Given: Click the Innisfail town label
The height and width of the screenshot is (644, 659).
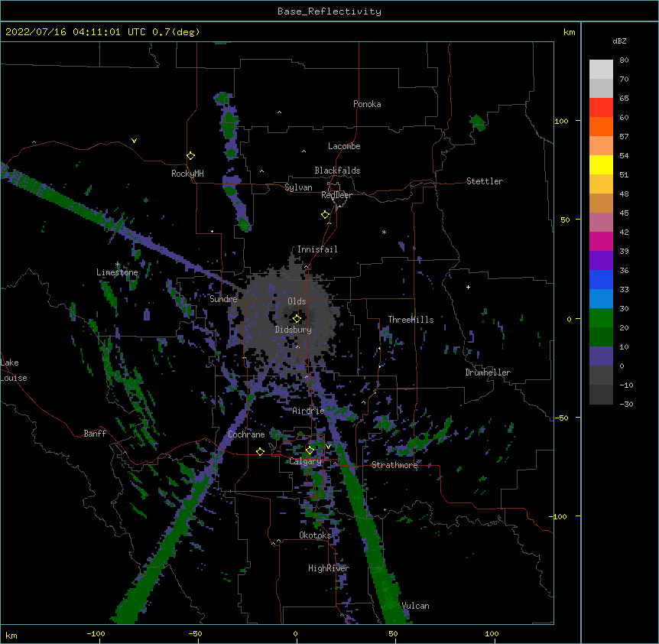Looking at the screenshot, I should [317, 249].
